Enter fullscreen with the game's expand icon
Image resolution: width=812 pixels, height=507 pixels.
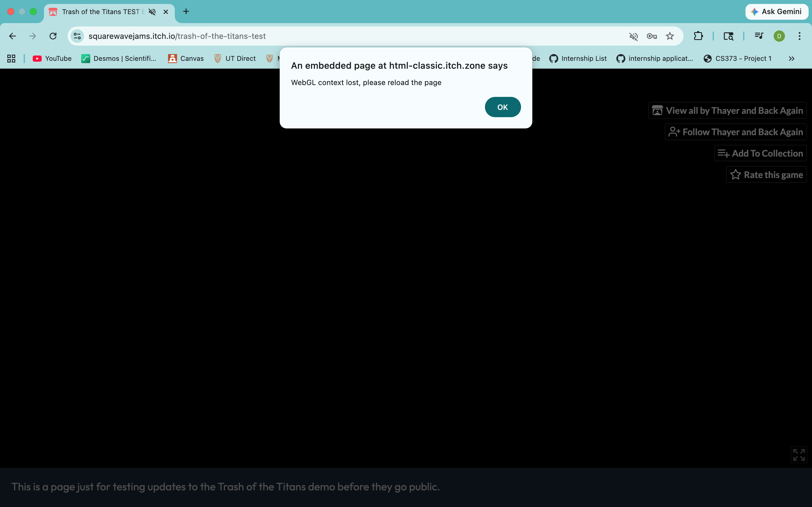click(798, 455)
